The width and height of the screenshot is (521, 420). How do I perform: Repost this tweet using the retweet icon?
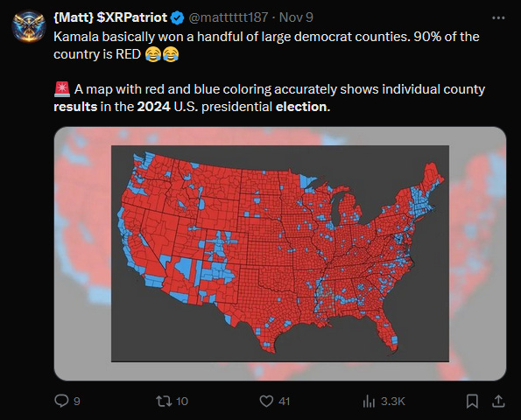coord(164,401)
